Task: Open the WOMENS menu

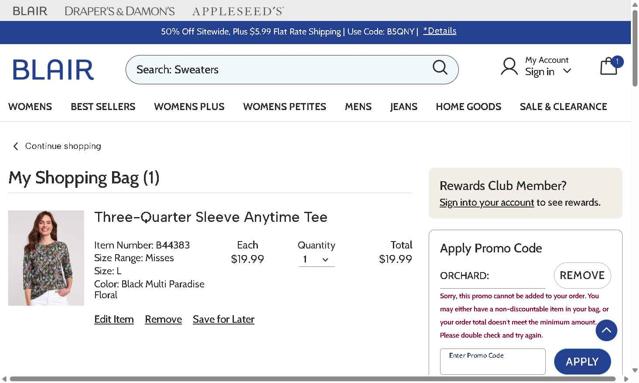Action: click(30, 107)
